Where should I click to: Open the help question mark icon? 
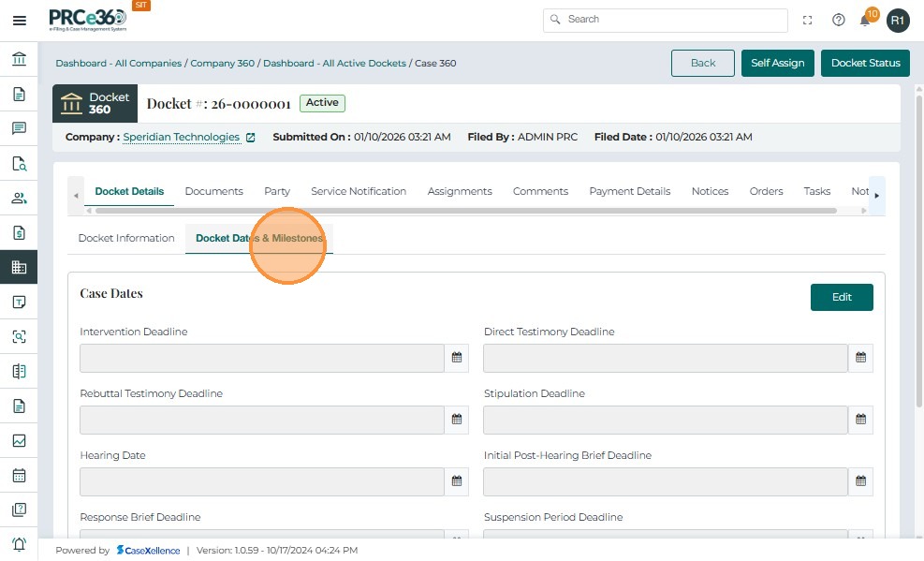pos(838,20)
